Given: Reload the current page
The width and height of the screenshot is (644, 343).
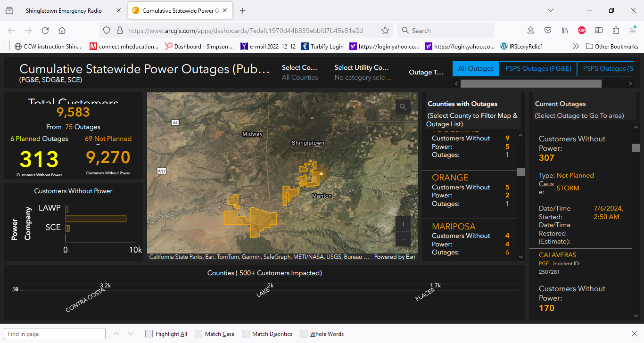Looking at the screenshot, I should (x=45, y=31).
